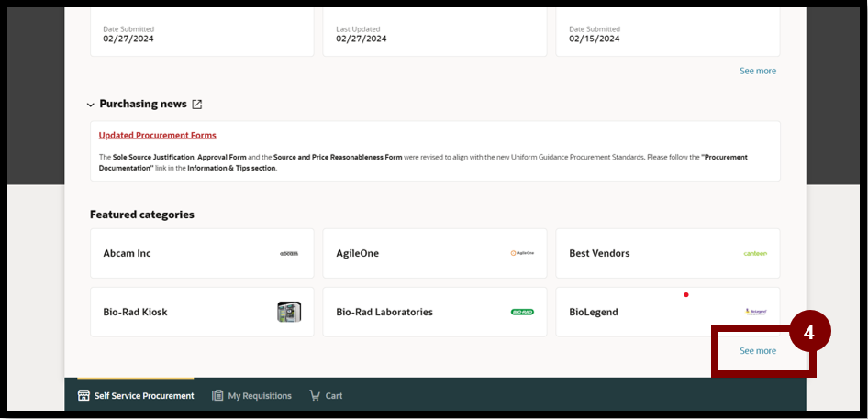Click See more under Featured categories
Image resolution: width=868 pixels, height=419 pixels.
[x=758, y=351]
